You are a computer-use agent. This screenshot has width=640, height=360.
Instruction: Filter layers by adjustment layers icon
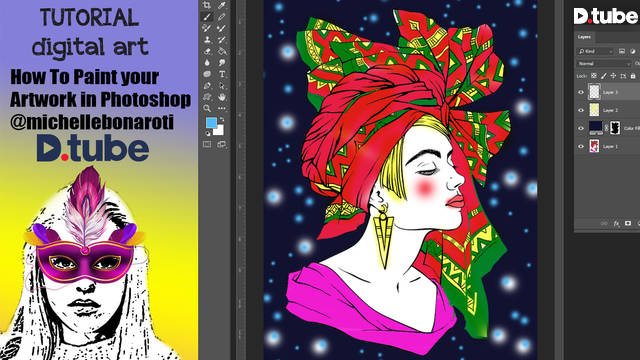[632, 51]
